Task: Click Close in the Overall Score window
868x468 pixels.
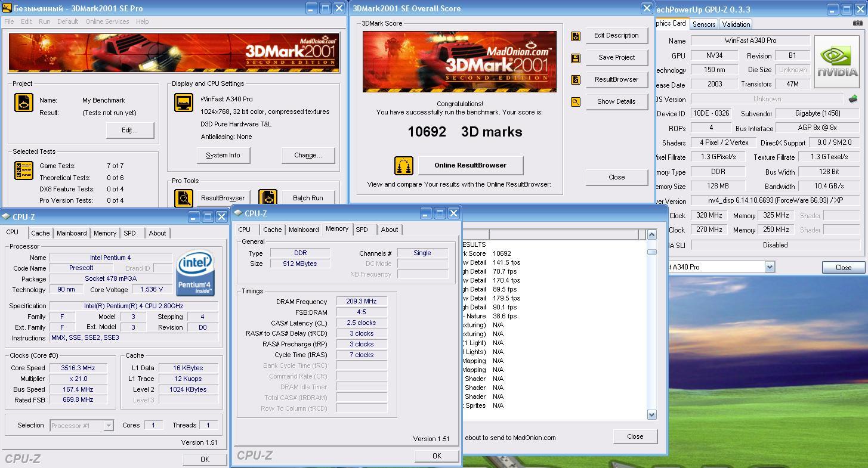Action: 616,177
